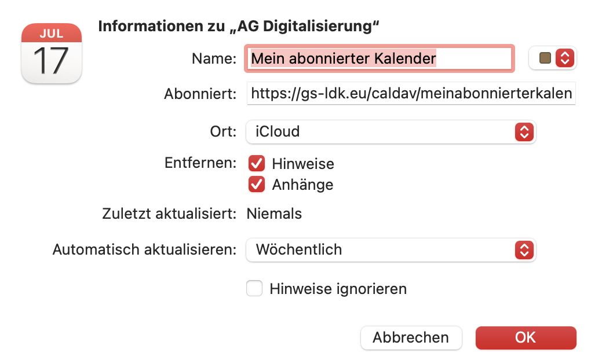Enable the Hinweise ignorieren checkbox
The image size is (591, 364).
click(x=254, y=288)
